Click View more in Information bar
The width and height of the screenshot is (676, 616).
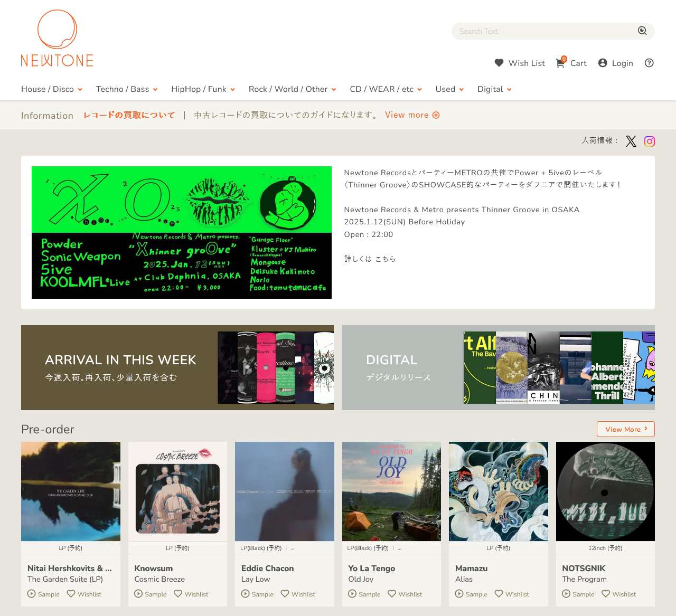pos(407,115)
